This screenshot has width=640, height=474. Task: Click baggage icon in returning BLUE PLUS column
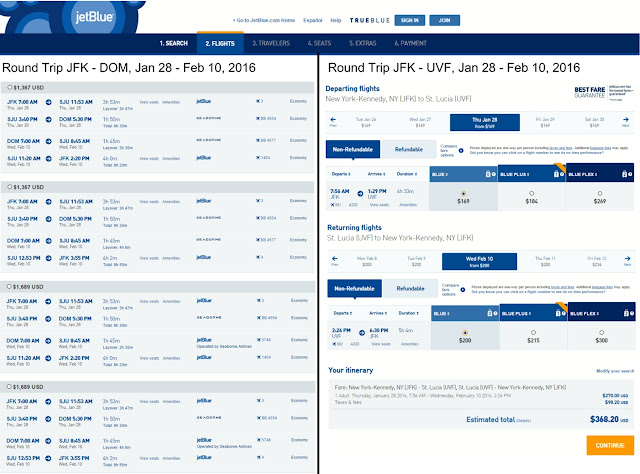click(558, 313)
